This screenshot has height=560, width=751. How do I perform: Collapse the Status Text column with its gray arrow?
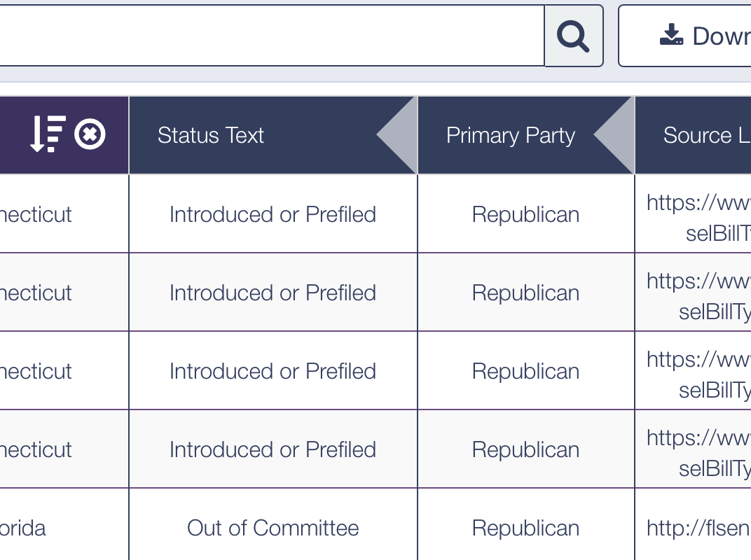point(397,134)
